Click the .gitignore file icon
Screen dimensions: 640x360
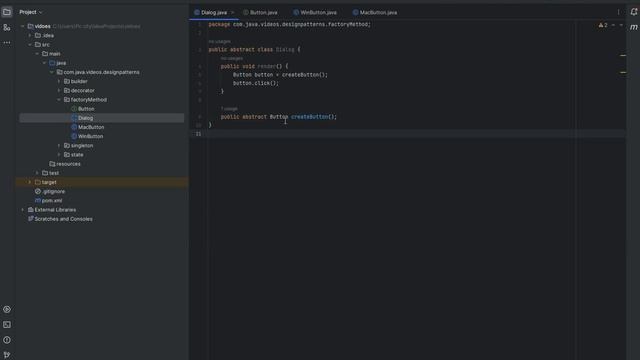[38, 191]
